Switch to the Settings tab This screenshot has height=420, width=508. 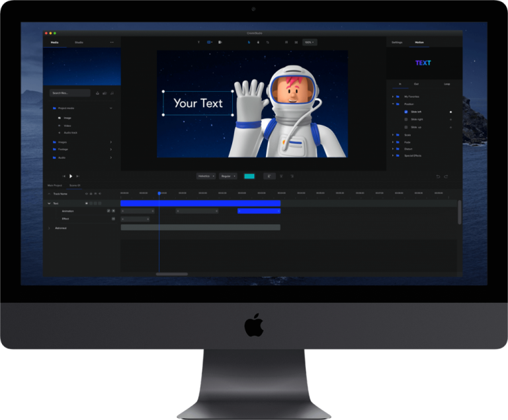click(397, 42)
